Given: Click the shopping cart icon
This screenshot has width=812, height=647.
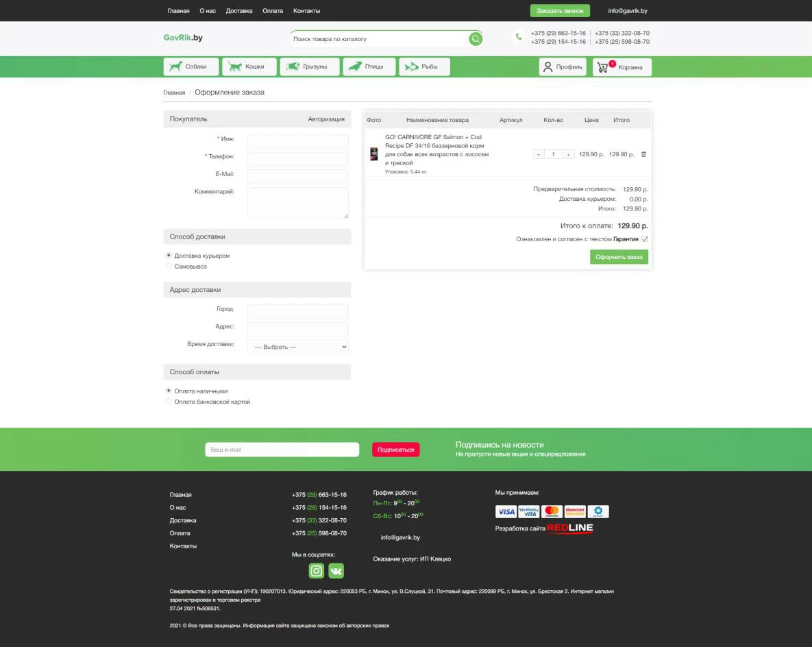Looking at the screenshot, I should (x=602, y=67).
